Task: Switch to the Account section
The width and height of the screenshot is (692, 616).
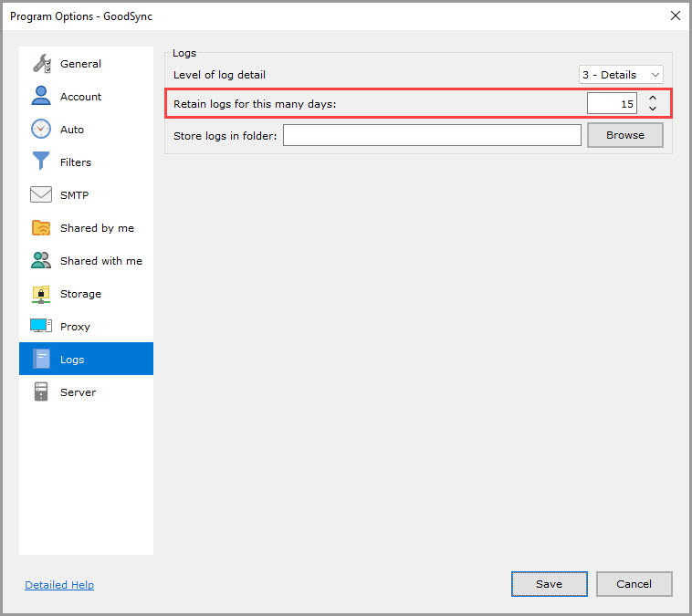Action: pos(80,97)
